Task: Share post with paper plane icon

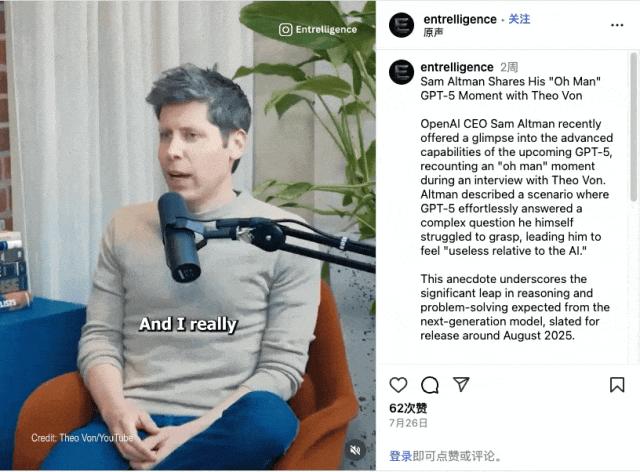Action: tap(461, 384)
